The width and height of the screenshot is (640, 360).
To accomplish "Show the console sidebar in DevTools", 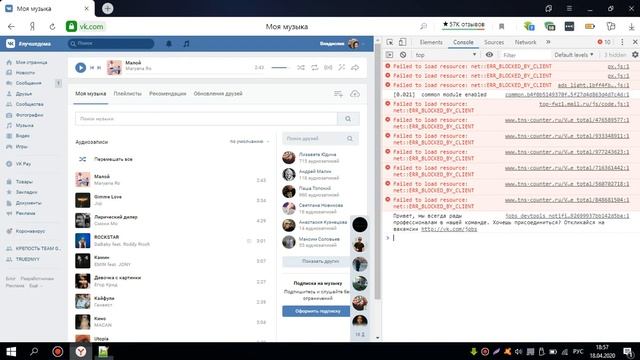I will pyautogui.click(x=389, y=55).
